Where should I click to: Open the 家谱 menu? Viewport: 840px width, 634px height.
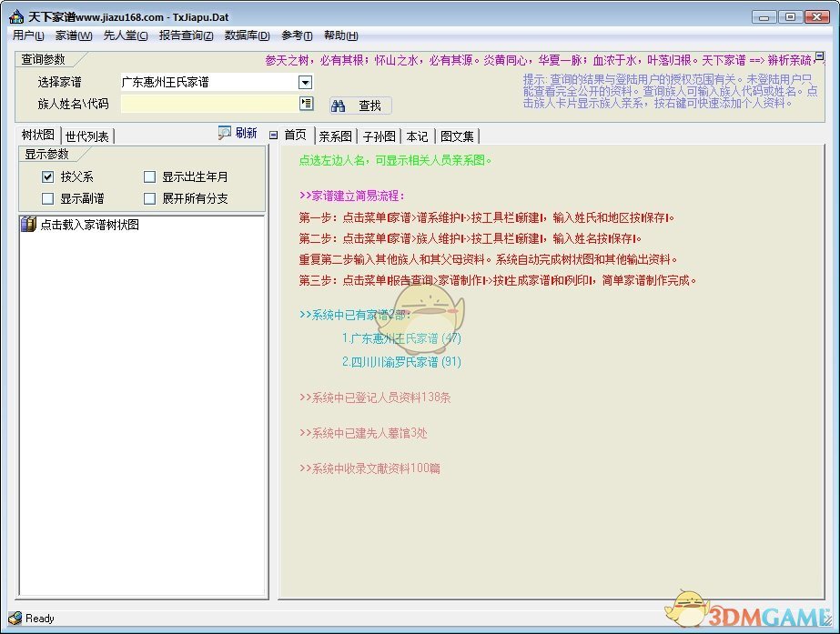click(x=74, y=35)
